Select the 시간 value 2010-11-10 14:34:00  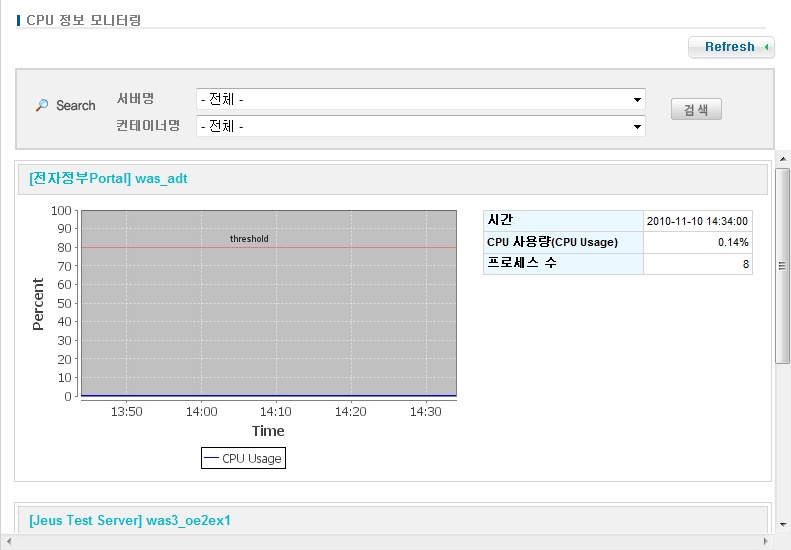tap(697, 221)
